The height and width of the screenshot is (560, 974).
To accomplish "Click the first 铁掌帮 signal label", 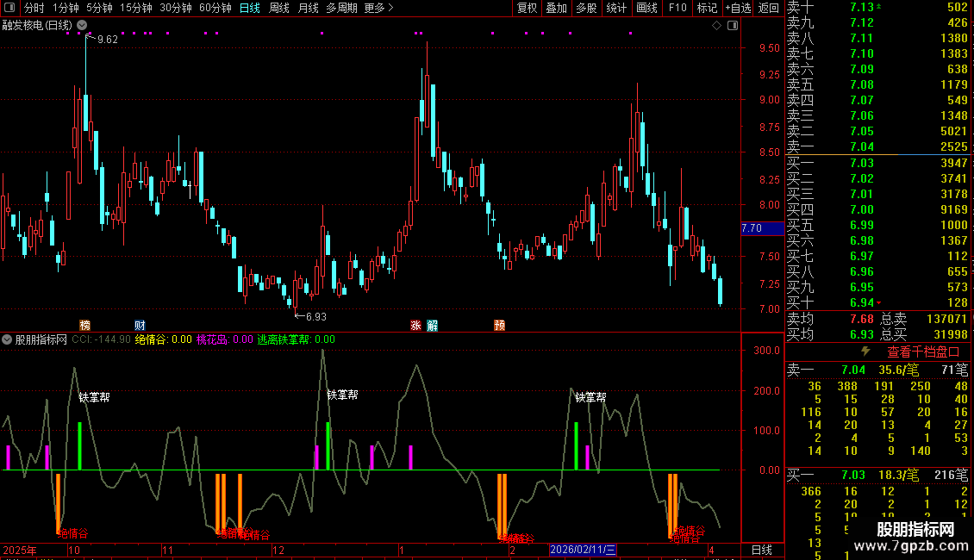I will (95, 397).
